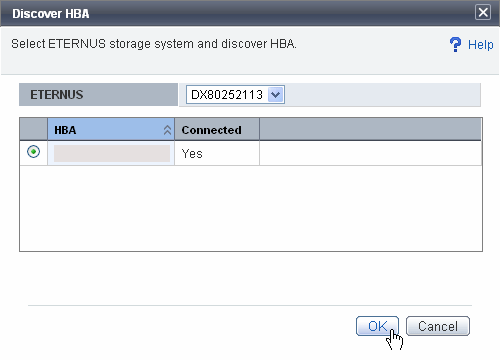
Task: Click the redacted HBA name cell
Action: point(112,153)
